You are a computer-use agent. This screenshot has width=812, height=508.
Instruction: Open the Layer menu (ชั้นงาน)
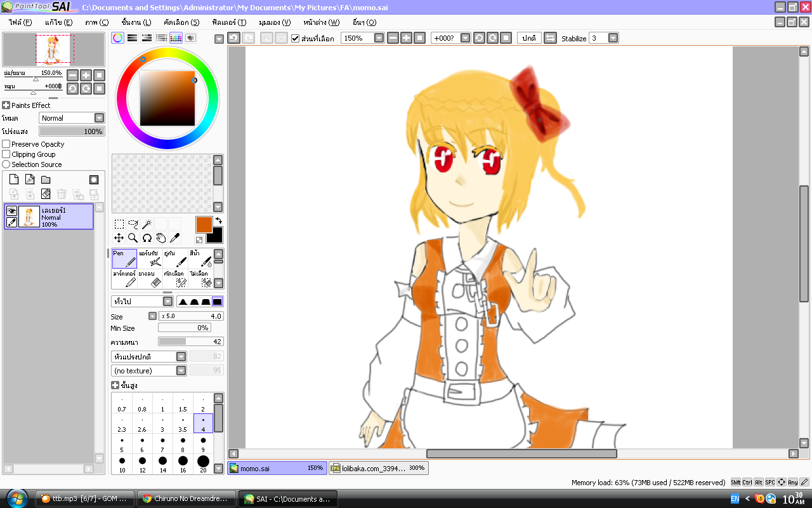[136, 22]
